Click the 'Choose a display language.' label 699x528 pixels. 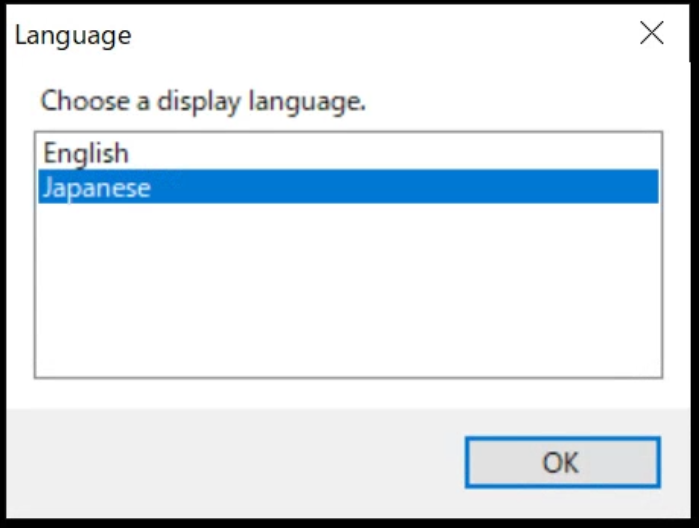click(x=203, y=101)
